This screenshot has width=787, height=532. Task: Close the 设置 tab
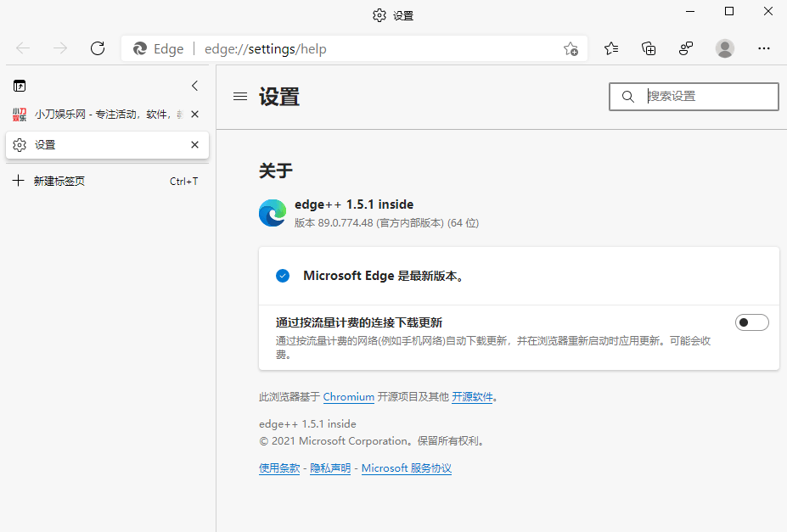pos(194,145)
